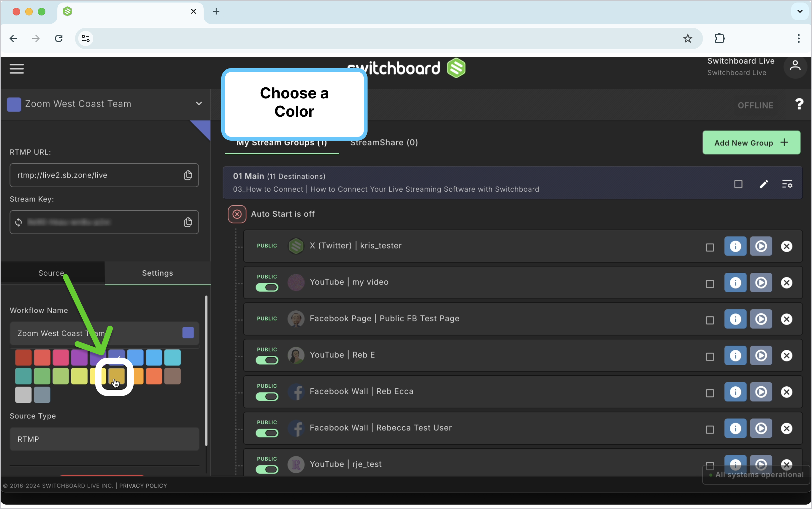812x509 pixels.
Task: Open the Chrome three-dot menu
Action: (x=798, y=38)
